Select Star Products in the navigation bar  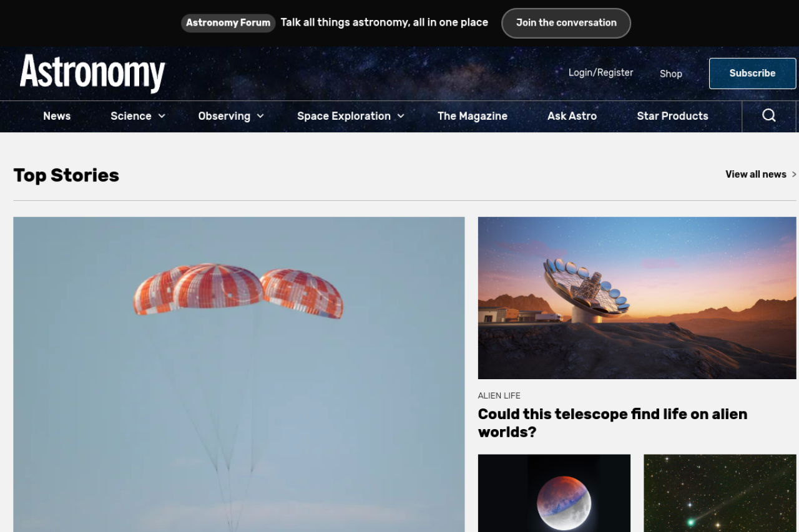(672, 116)
